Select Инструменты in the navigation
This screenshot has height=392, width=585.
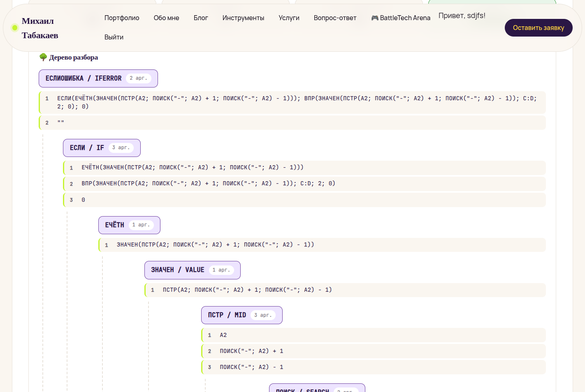(x=243, y=18)
